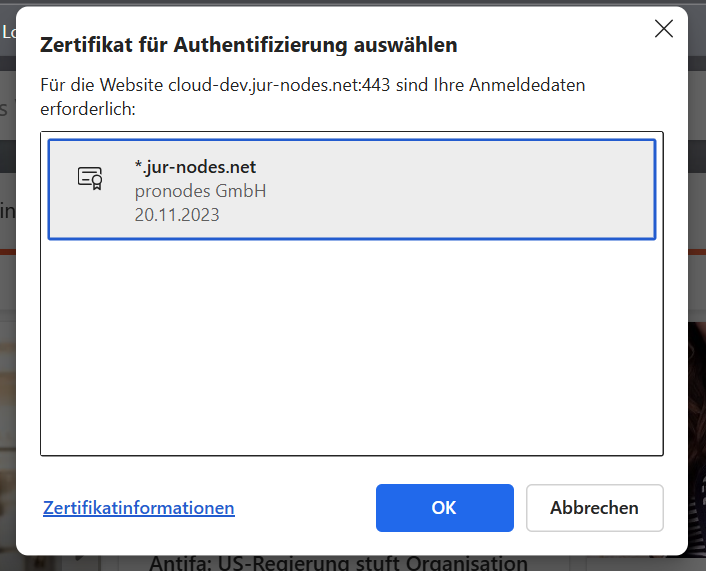
Task: Select the background browser tab at top-left
Action: pyautogui.click(x=8, y=32)
